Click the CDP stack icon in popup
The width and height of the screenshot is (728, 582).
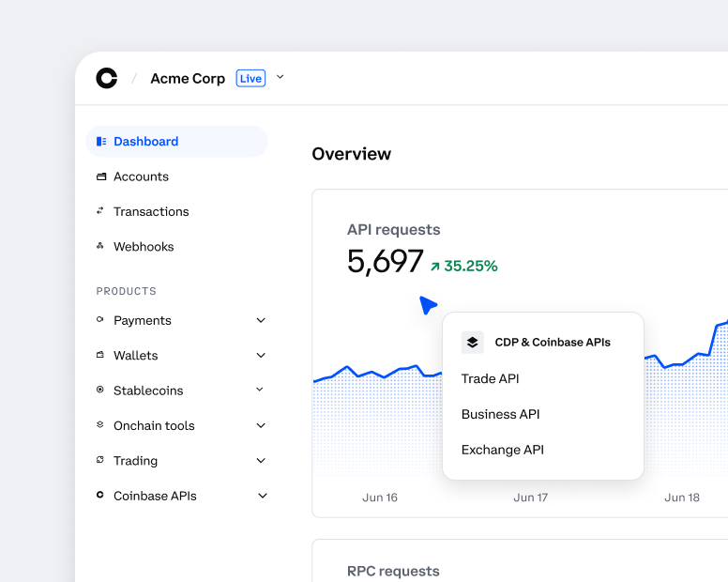click(x=472, y=343)
